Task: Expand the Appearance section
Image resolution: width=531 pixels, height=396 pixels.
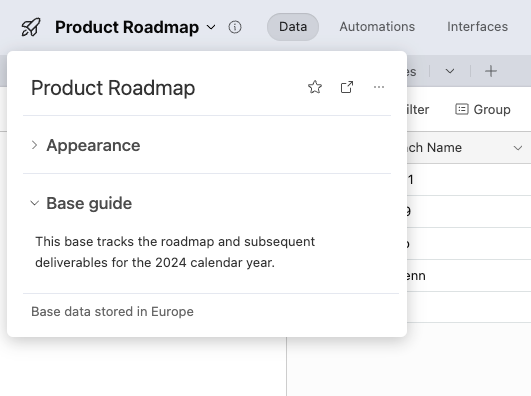Action: click(34, 145)
